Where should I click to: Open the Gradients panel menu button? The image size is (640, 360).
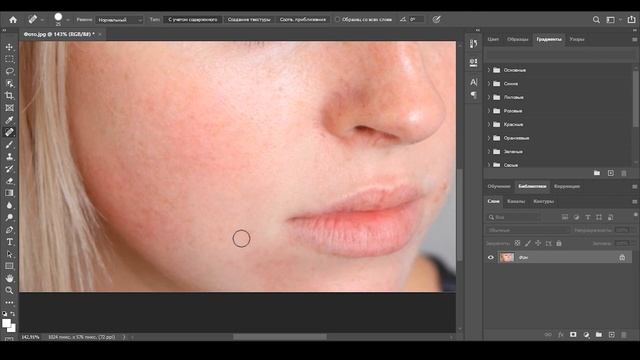(635, 40)
